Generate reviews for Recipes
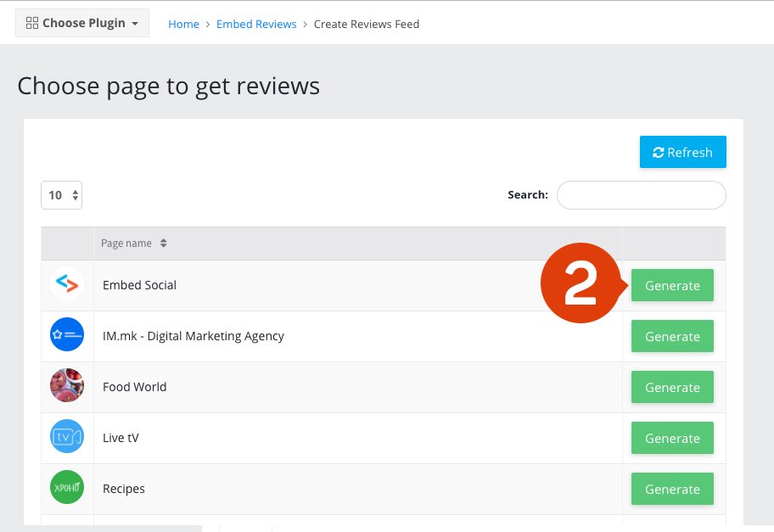774x532 pixels. click(672, 489)
